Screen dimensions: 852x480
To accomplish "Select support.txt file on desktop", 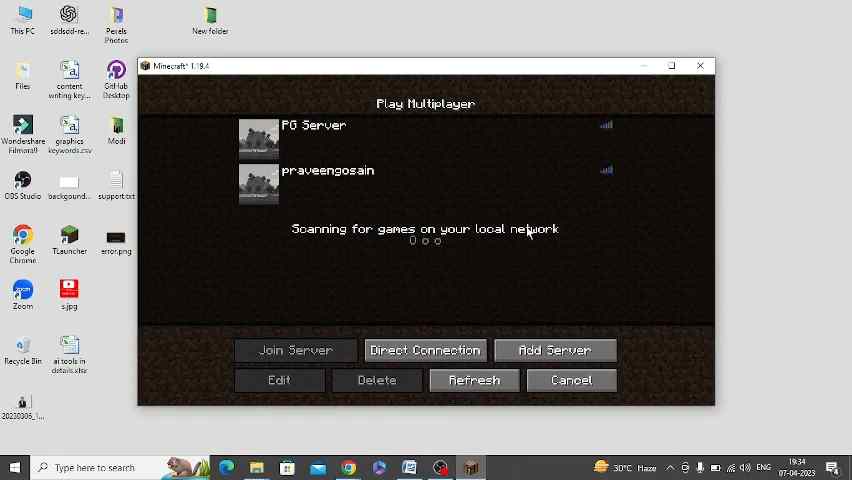I will tap(116, 185).
